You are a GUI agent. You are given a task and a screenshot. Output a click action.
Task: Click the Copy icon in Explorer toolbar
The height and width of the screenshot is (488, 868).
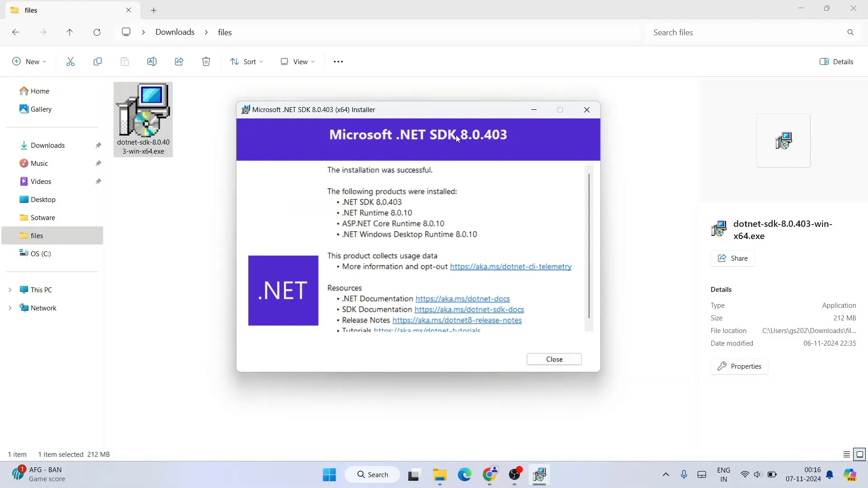pyautogui.click(x=98, y=61)
